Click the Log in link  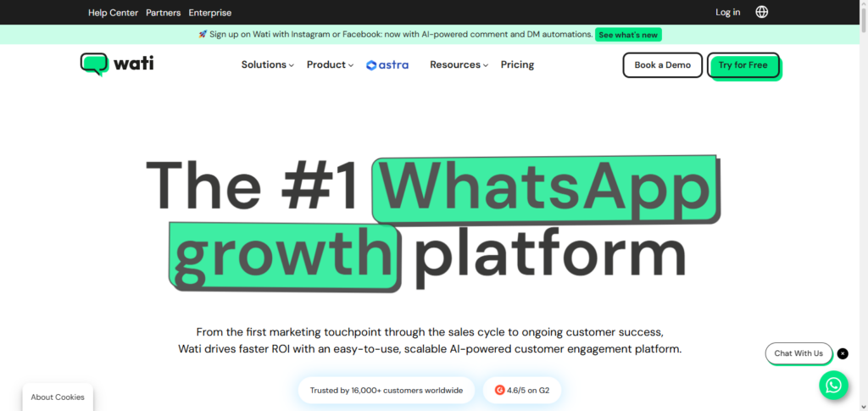coord(728,12)
